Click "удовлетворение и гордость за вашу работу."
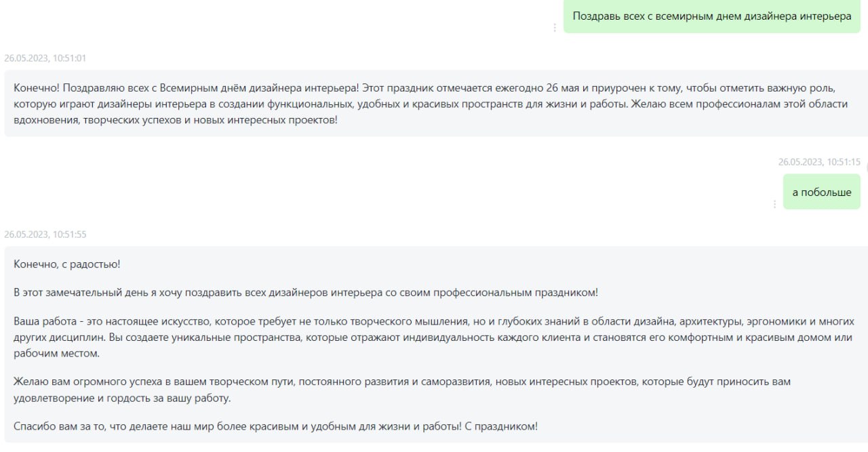 [x=122, y=398]
